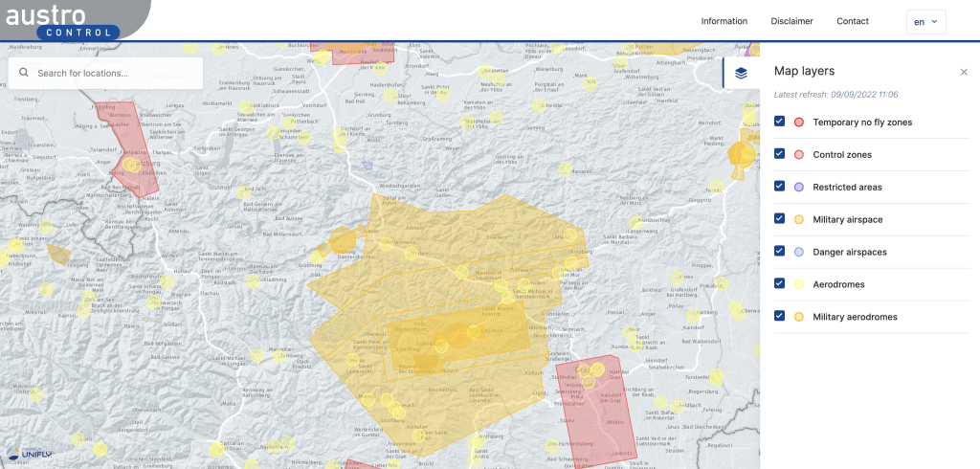
Task: Click the purple Restricted areas circle icon
Action: [x=798, y=187]
